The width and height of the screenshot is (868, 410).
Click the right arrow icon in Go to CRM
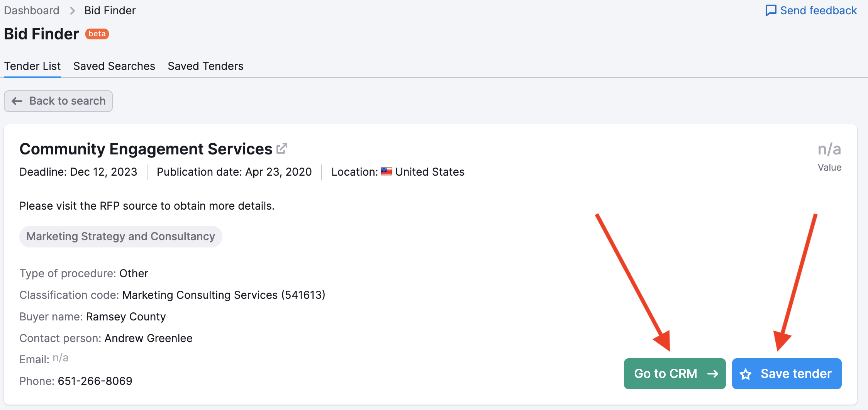(x=713, y=374)
